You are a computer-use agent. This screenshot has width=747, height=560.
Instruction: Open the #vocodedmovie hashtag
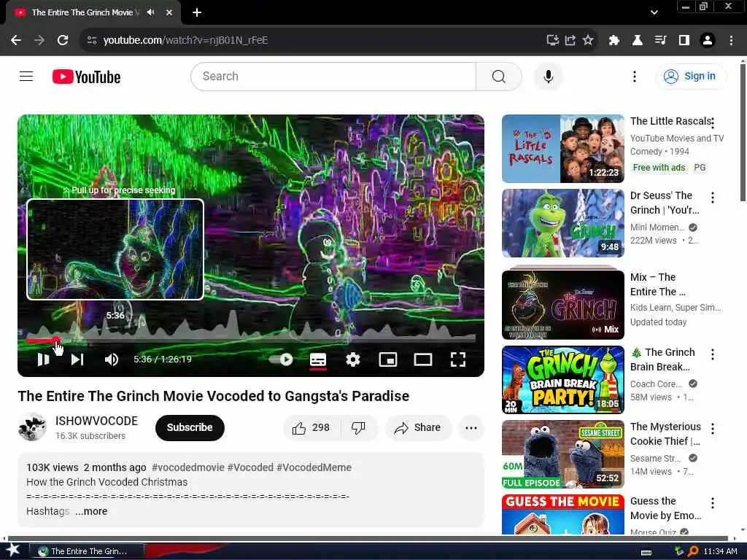pyautogui.click(x=187, y=467)
